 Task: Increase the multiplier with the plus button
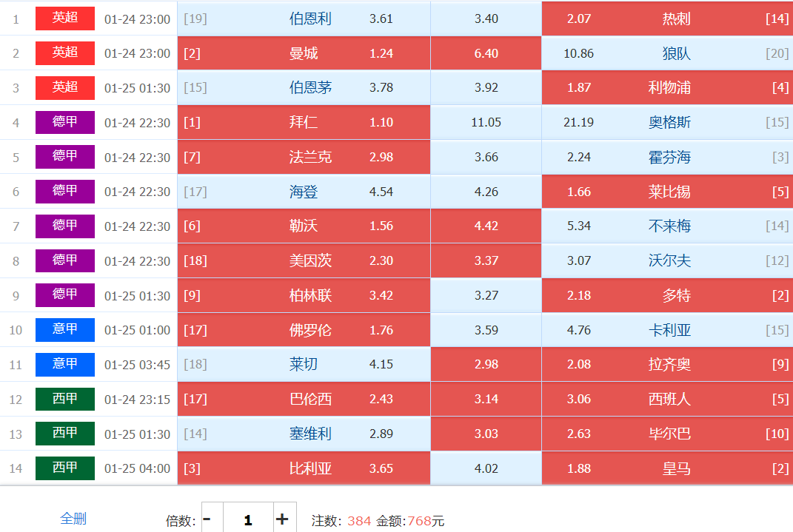(x=281, y=519)
